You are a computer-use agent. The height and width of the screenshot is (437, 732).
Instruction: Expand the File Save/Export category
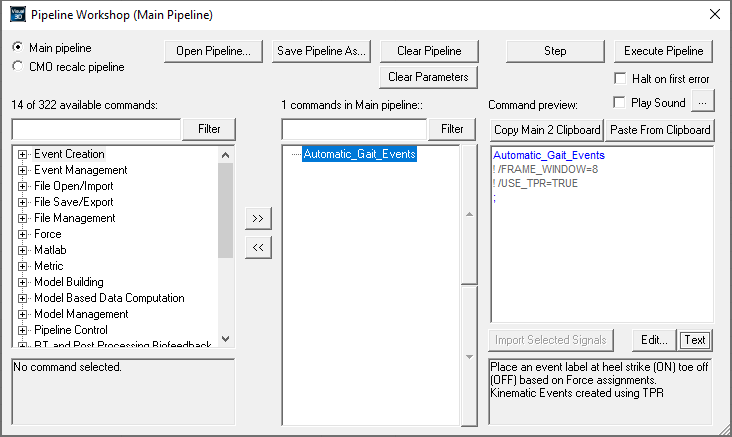coord(22,202)
